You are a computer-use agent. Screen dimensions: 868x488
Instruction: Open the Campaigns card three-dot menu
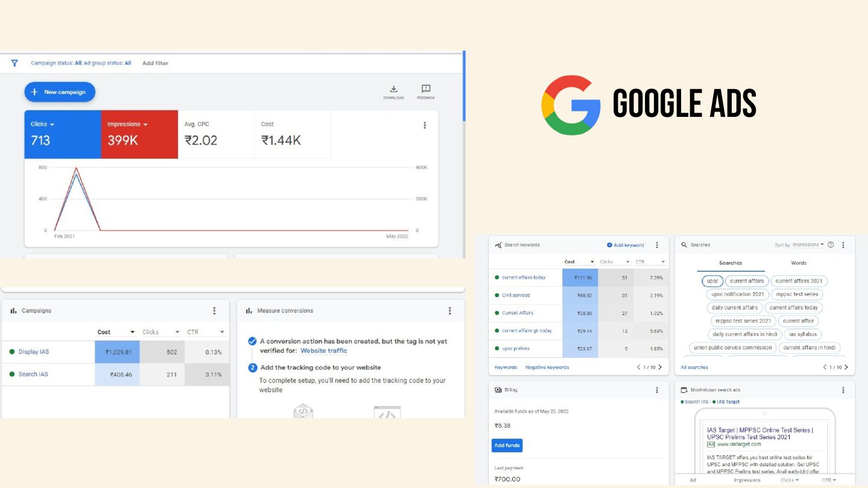point(214,311)
